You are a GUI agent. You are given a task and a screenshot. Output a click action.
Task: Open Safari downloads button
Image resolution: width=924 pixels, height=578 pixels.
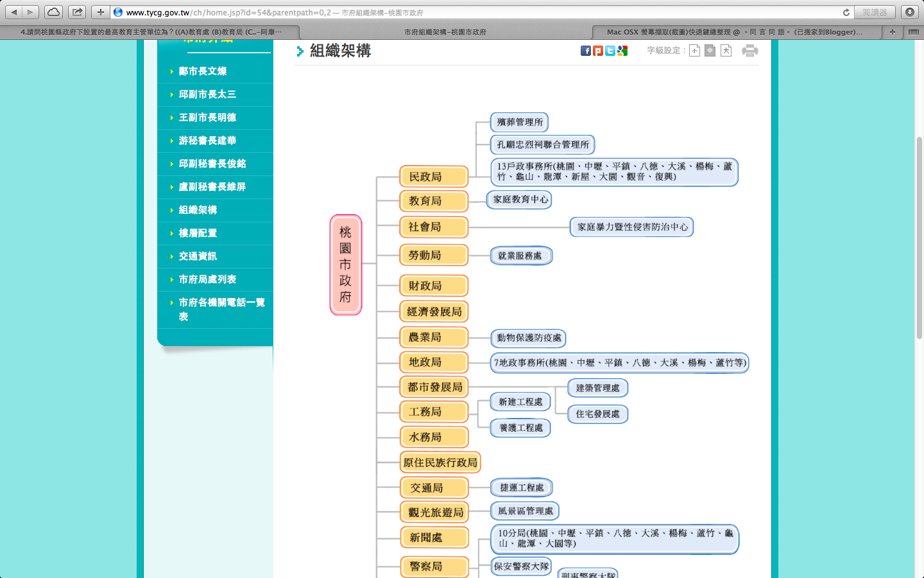[909, 12]
